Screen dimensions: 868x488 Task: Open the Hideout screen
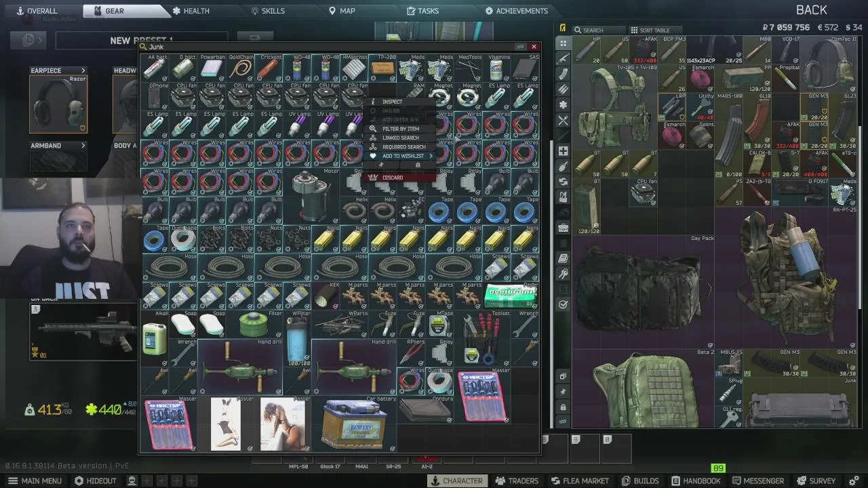tap(96, 481)
